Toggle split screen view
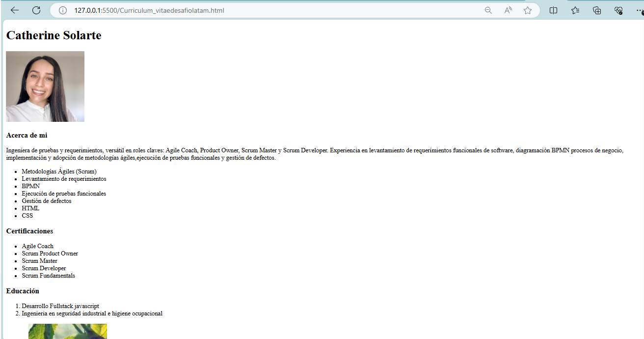The height and width of the screenshot is (339, 644). (x=554, y=10)
